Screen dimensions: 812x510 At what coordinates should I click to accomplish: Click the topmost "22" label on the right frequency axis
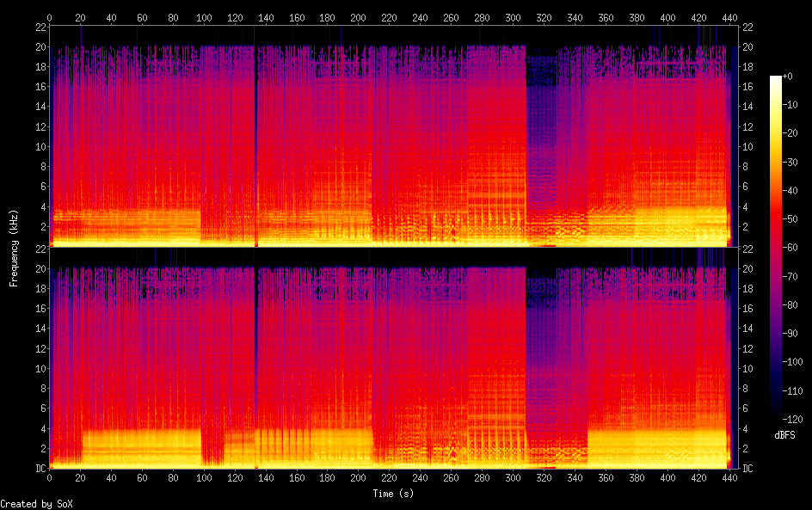[747, 27]
